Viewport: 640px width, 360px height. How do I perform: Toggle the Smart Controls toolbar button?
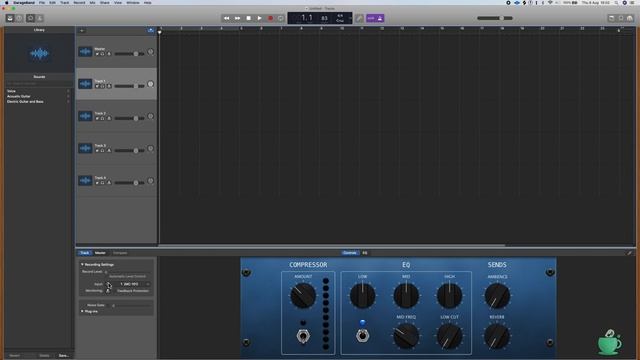tap(30, 18)
